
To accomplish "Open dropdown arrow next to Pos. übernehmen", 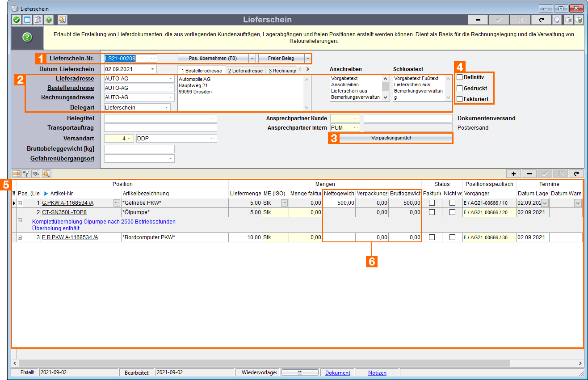I will coord(252,59).
